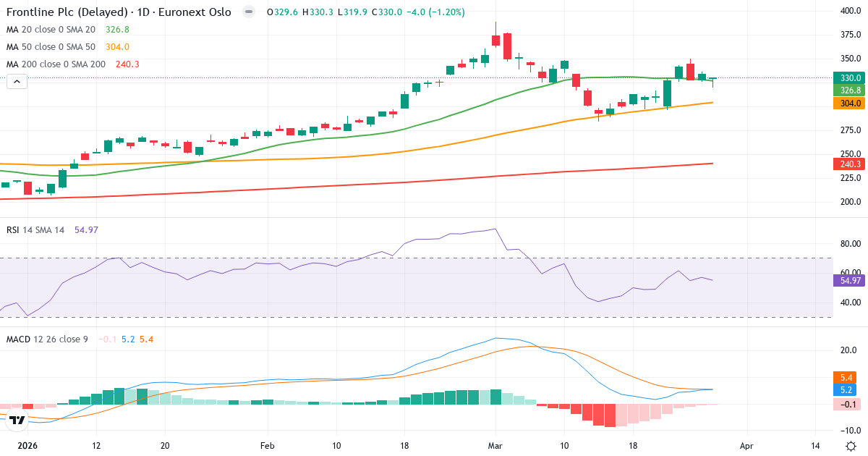Collapse the indicator legend with chevron
The height and width of the screenshot is (456, 868).
(x=17, y=82)
